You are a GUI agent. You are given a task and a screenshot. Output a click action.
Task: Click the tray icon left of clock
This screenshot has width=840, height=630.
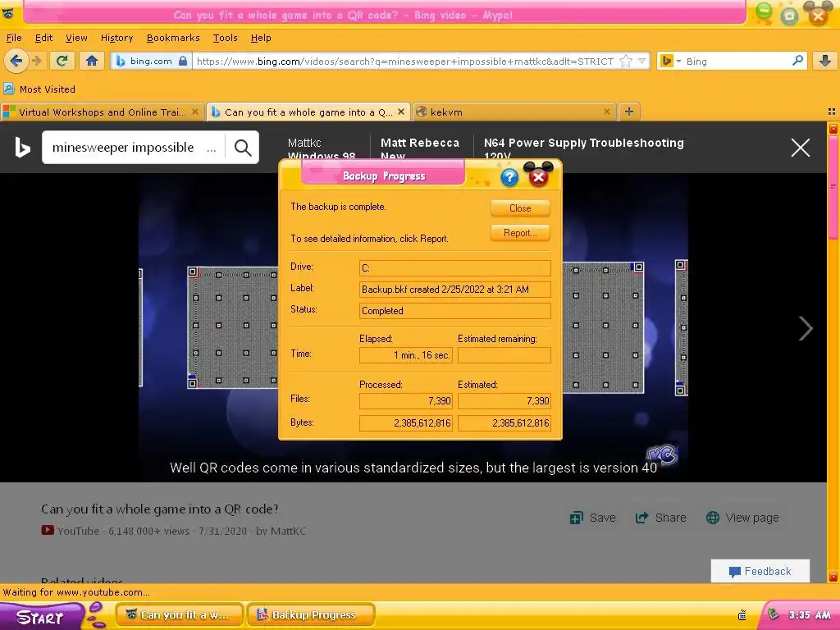[x=742, y=615]
